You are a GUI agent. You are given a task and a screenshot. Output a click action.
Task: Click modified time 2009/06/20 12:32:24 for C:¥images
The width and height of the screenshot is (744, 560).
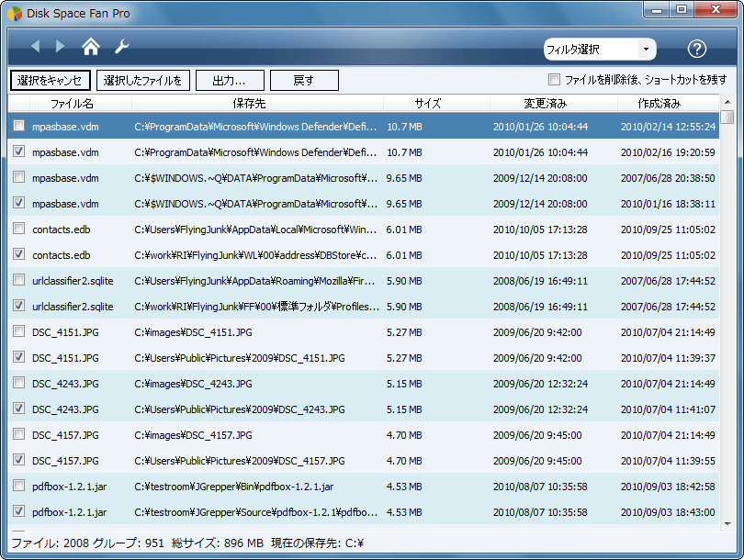pyautogui.click(x=540, y=384)
